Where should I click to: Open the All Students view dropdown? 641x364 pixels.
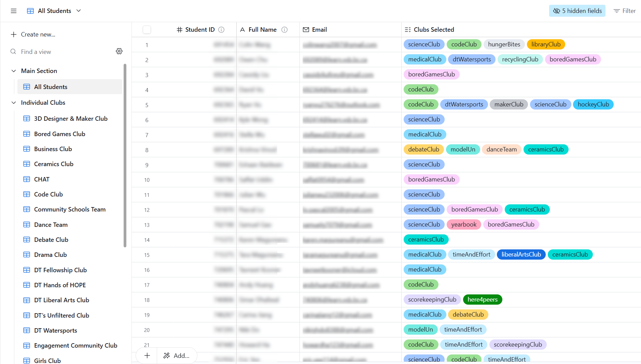pos(79,11)
